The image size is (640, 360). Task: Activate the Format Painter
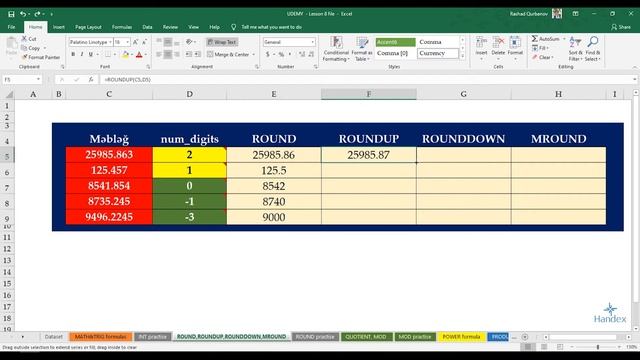click(x=41, y=57)
